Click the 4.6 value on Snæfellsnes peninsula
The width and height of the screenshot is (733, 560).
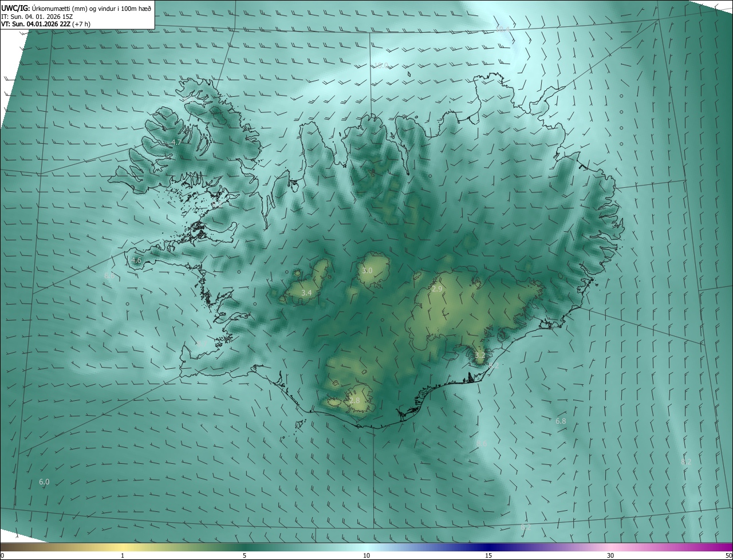[x=136, y=260]
